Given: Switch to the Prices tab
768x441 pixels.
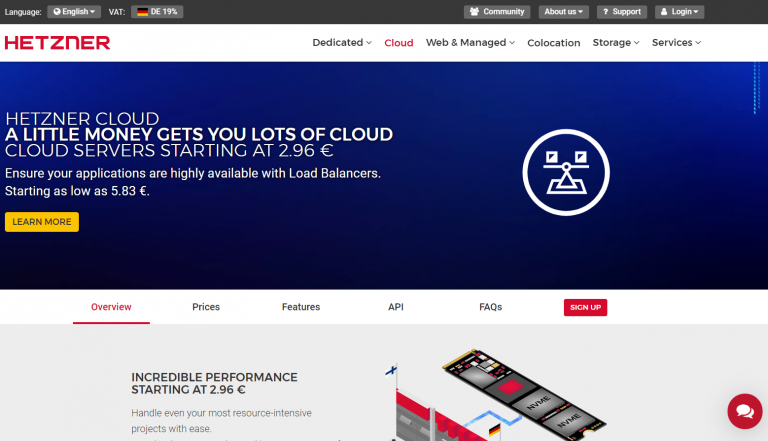Looking at the screenshot, I should pos(206,307).
